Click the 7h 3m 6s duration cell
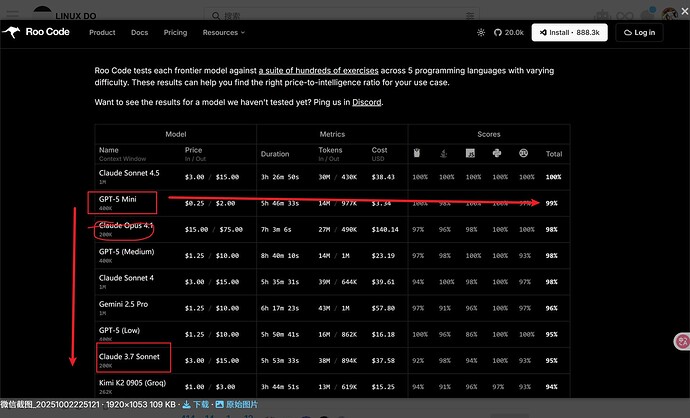690x418 pixels. (x=276, y=230)
